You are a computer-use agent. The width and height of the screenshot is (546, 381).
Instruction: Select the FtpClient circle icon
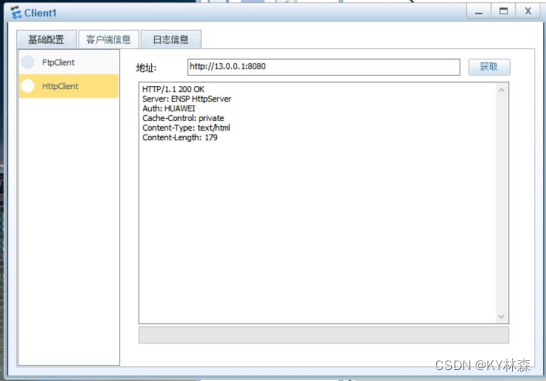point(28,62)
